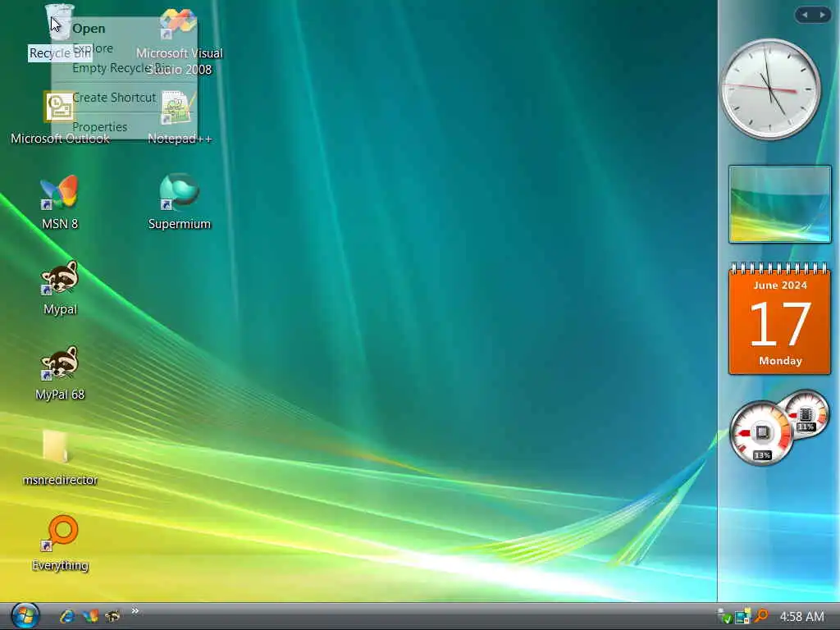Select the Mypal raccoon desktop icon
Viewport: 840px width, 630px height.
tap(59, 277)
